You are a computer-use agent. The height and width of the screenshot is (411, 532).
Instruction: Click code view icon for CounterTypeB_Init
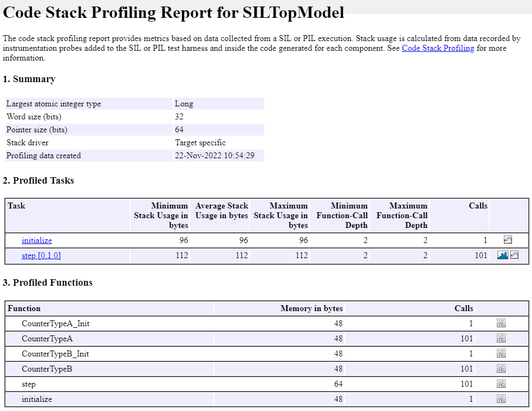[x=501, y=354]
